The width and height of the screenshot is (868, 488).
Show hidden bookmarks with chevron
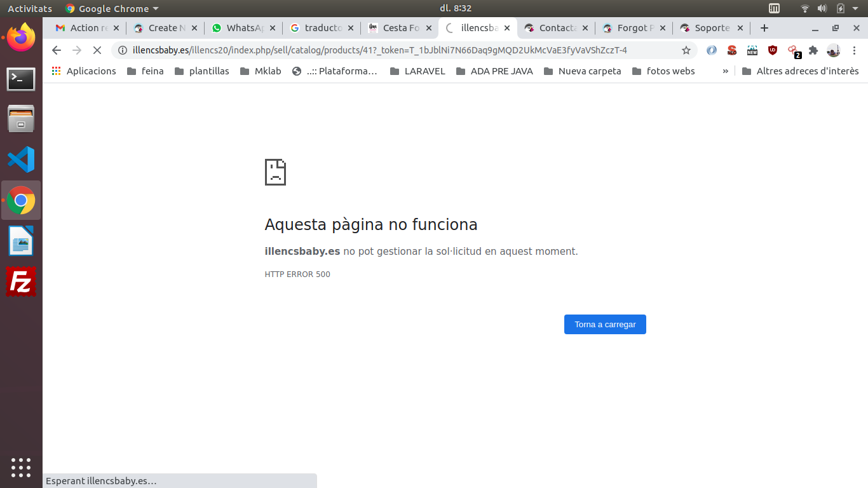click(726, 71)
